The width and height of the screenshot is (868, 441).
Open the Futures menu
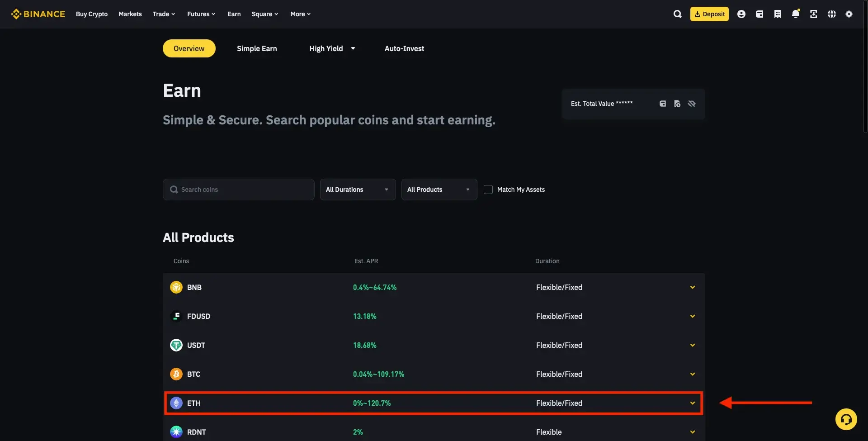coord(201,14)
